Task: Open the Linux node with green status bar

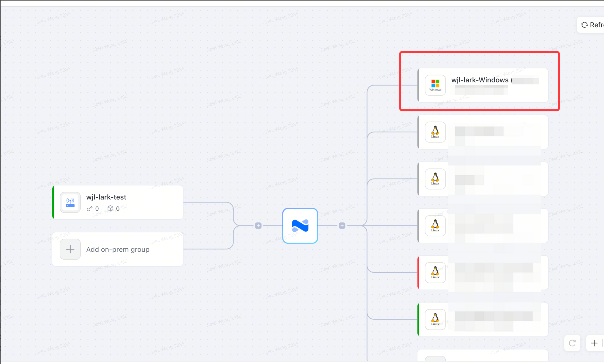Action: tap(483, 319)
